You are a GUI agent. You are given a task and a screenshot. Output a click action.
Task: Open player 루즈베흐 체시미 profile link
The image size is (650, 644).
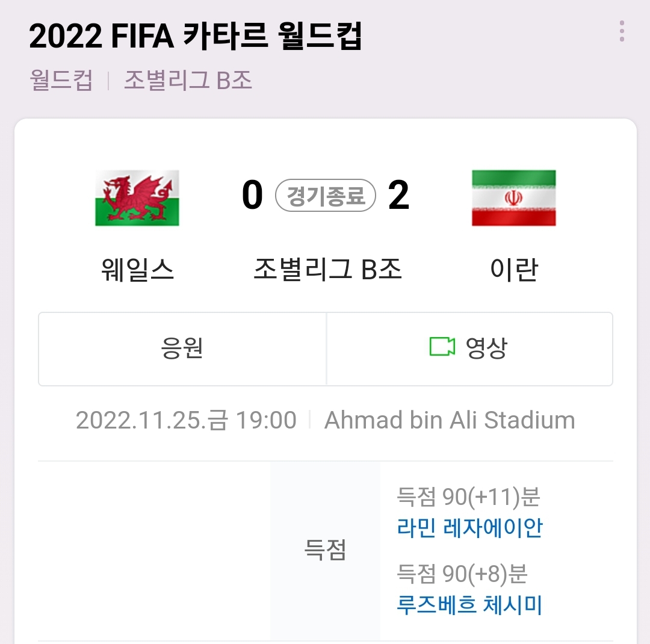tap(469, 604)
